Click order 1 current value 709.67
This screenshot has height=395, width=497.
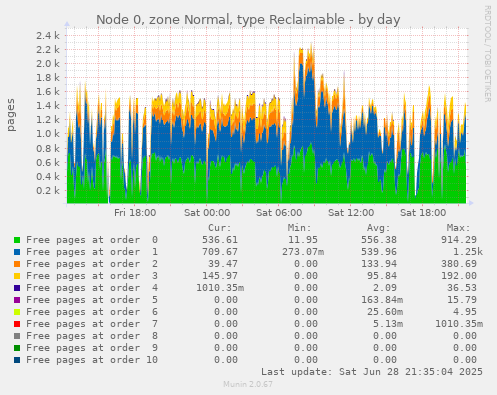point(220,252)
